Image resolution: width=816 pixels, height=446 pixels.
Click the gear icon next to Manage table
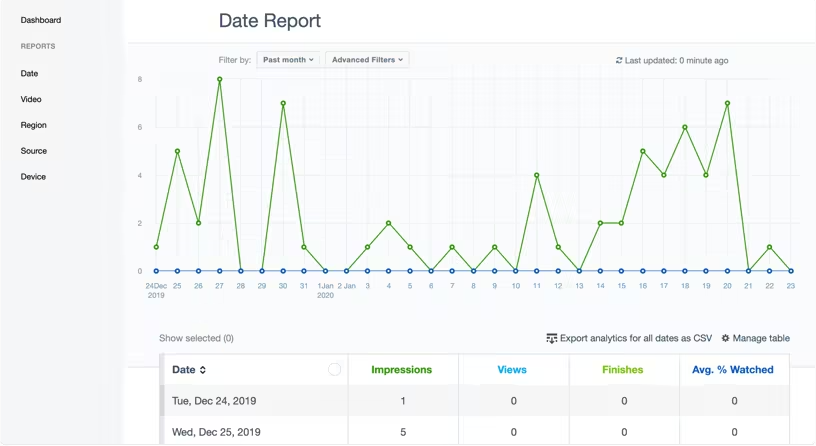(x=725, y=338)
